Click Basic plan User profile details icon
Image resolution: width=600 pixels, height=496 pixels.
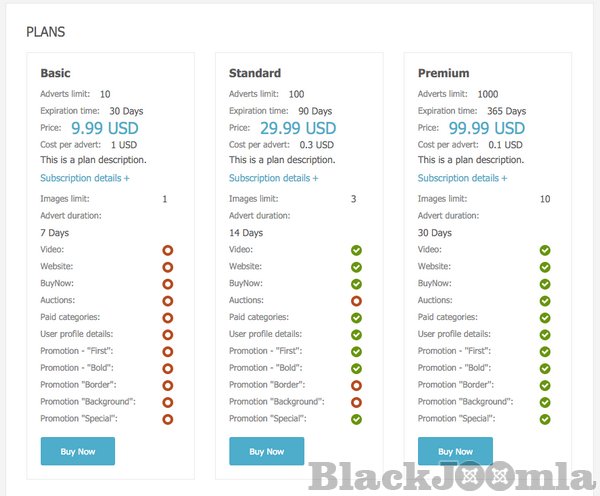coord(167,334)
